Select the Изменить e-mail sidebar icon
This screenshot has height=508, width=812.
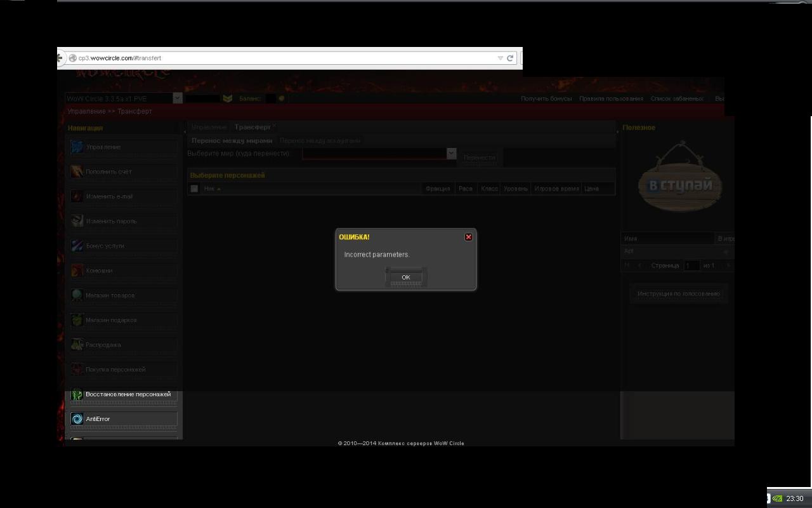click(x=77, y=197)
